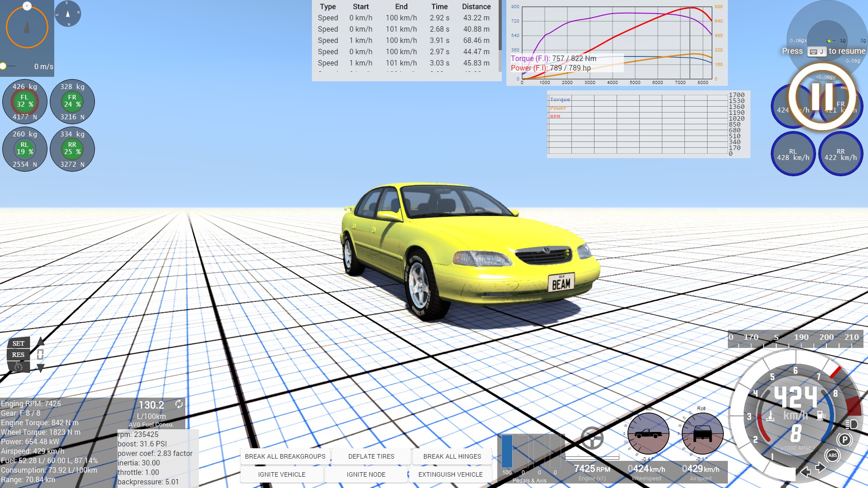Click DEFLATE TIRES button
The width and height of the screenshot is (868, 488).
click(371, 456)
